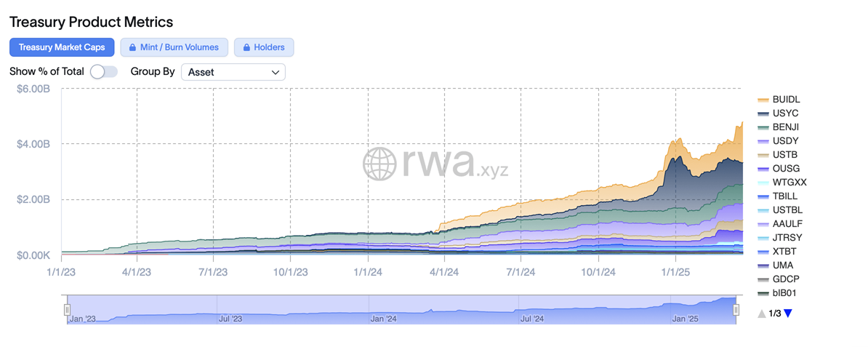Toggle the USTB legend item
868x347 pixels.
[x=785, y=155]
